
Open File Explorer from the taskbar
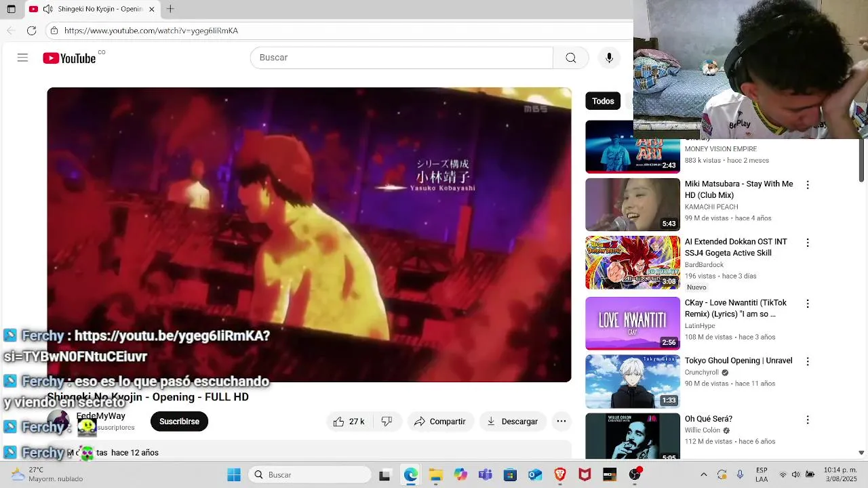tap(435, 475)
